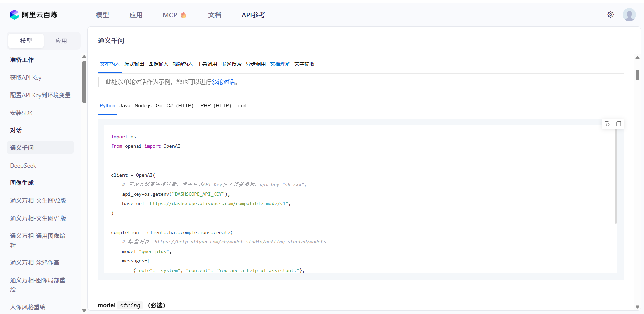Click the copy code icon
Image resolution: width=644 pixels, height=314 pixels.
[618, 124]
